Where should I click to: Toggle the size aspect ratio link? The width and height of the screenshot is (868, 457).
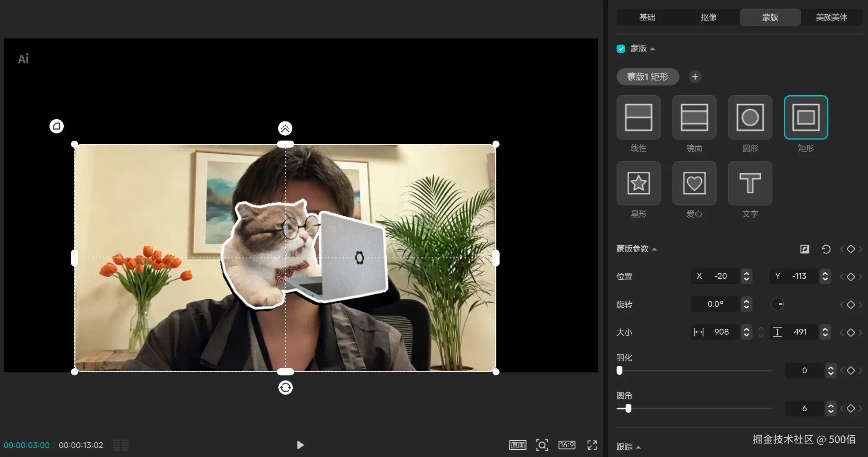pyautogui.click(x=760, y=332)
